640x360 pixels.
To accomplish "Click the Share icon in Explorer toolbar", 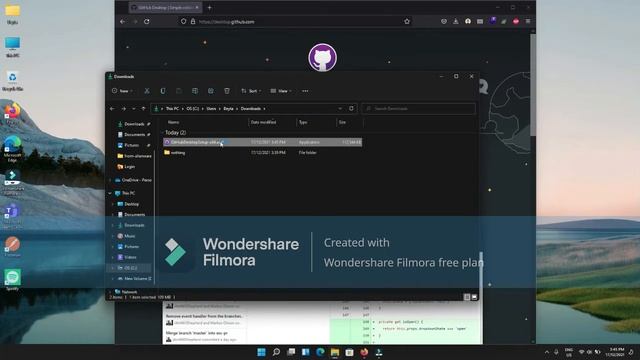I will pos(211,91).
